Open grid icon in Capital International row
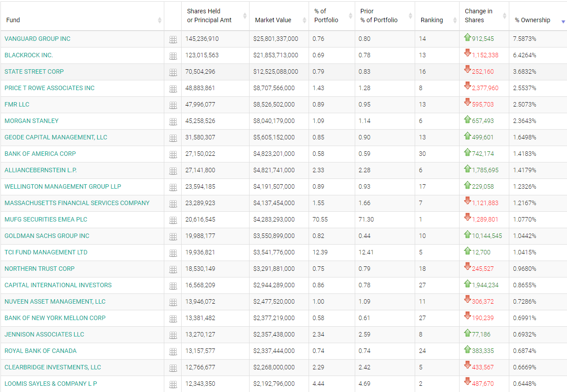Screen dimensions: 567x392 pos(173,286)
